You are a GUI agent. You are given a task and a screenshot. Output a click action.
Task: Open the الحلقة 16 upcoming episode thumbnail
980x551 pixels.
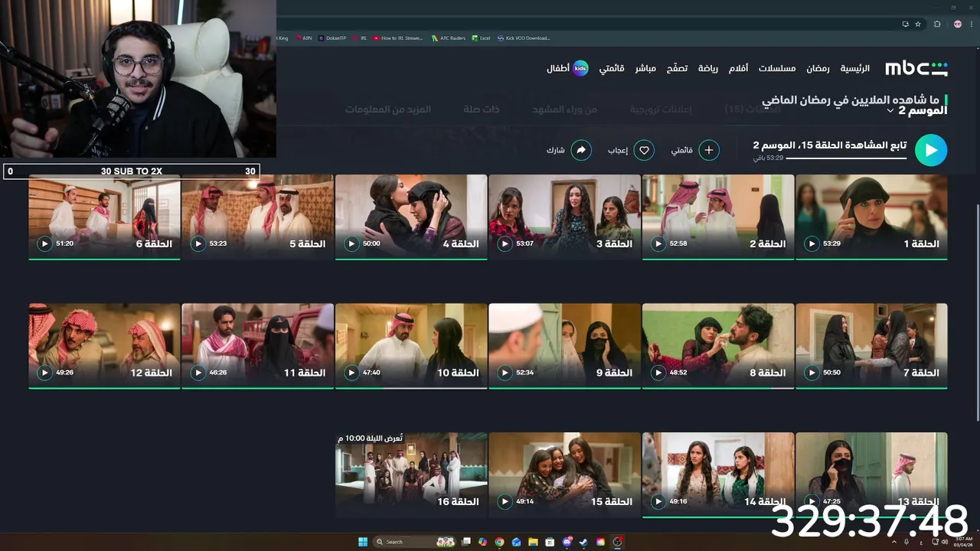(x=411, y=475)
